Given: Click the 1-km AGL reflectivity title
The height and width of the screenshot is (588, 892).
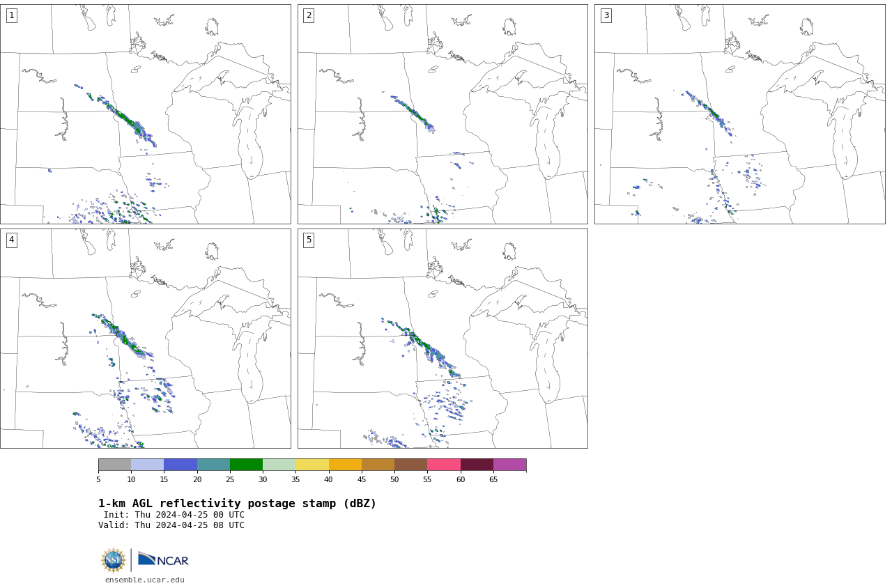Looking at the screenshot, I should 237,504.
